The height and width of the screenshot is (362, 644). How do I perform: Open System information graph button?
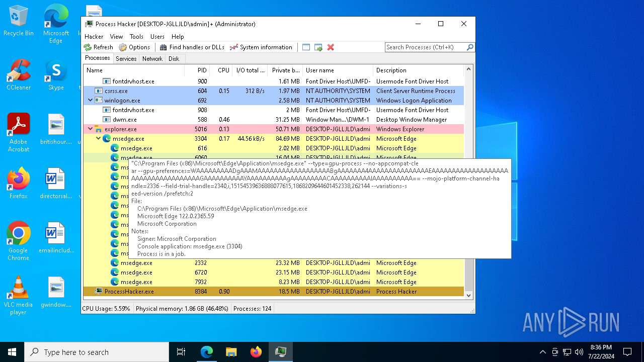click(261, 47)
